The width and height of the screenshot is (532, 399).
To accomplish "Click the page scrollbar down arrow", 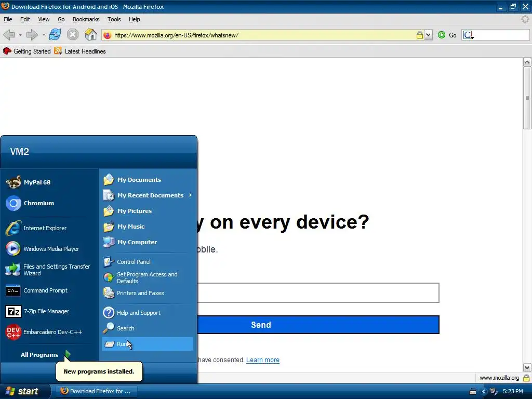I will click(x=527, y=367).
